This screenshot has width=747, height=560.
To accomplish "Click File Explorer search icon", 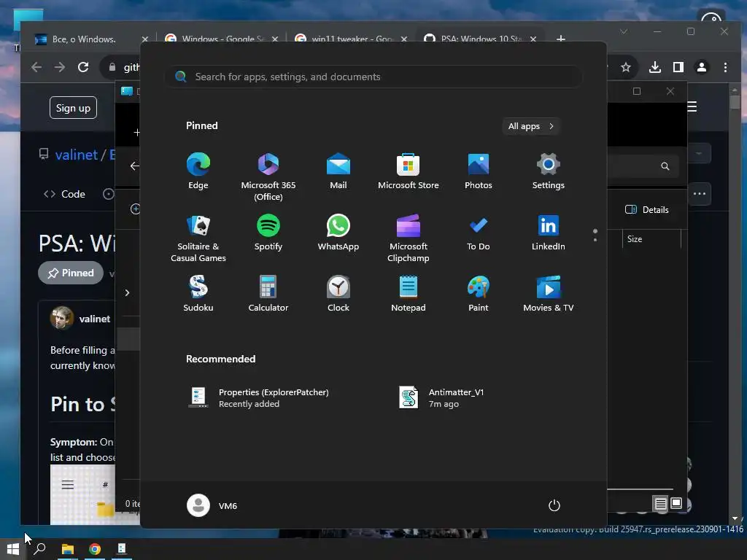I will point(665,166).
